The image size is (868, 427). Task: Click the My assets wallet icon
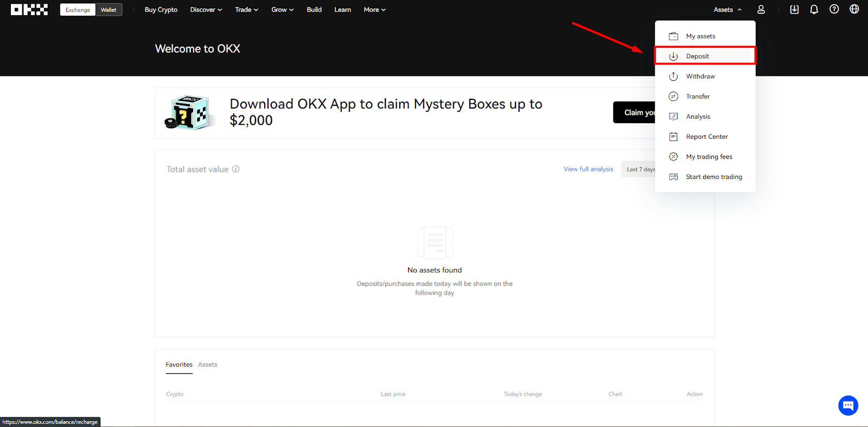coord(673,36)
